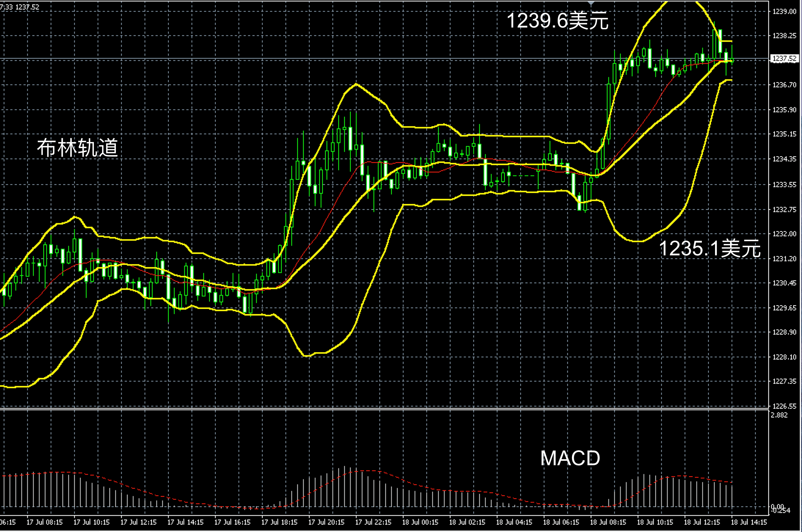Image resolution: width=802 pixels, height=532 pixels.
Task: Select the 布林轨道 text annotation
Action: 77,148
